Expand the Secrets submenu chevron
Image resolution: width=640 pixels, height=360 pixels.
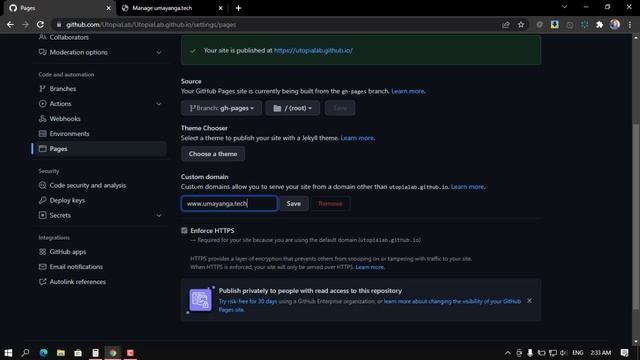coord(159,216)
